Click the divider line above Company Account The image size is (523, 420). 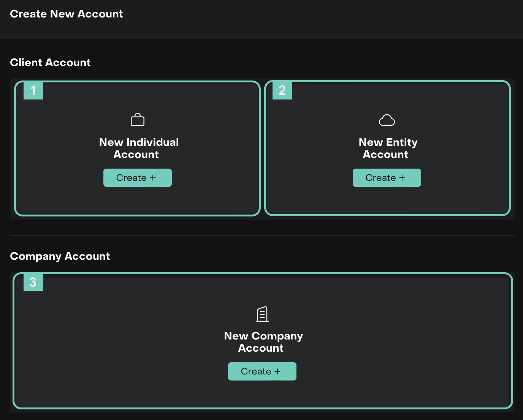pos(262,235)
